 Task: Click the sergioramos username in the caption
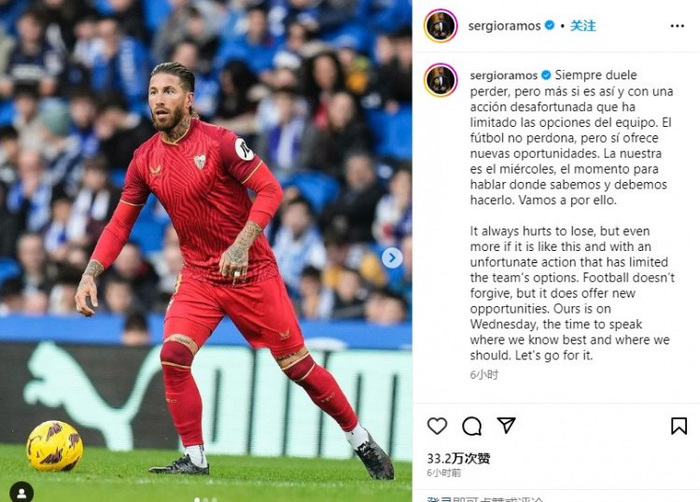click(x=504, y=75)
